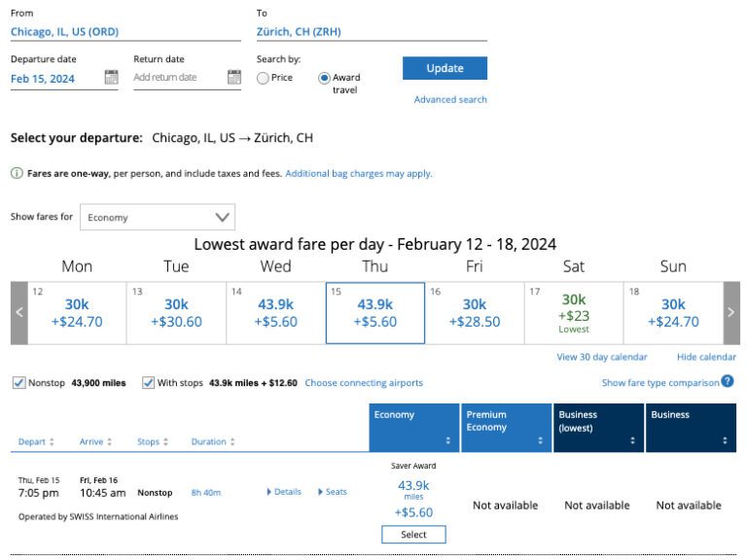Image resolution: width=747 pixels, height=560 pixels.
Task: Uncheck the Nonstop checkbox
Action: coord(18,383)
